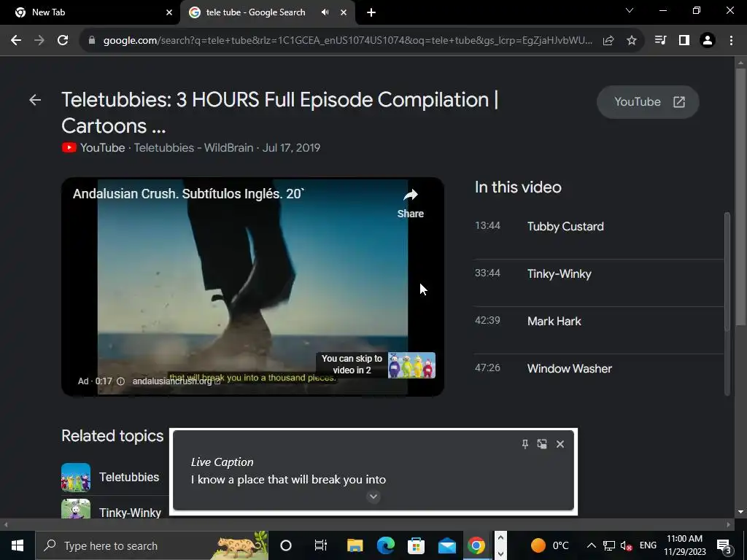Screen dimensions: 747x560
Task: Reload the Google search page
Action: 63,41
